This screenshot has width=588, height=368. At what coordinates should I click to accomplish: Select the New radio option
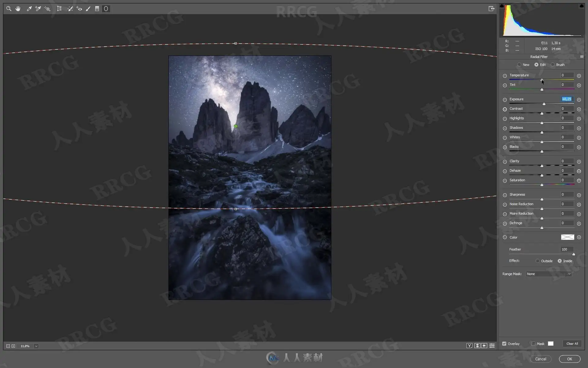pos(519,65)
